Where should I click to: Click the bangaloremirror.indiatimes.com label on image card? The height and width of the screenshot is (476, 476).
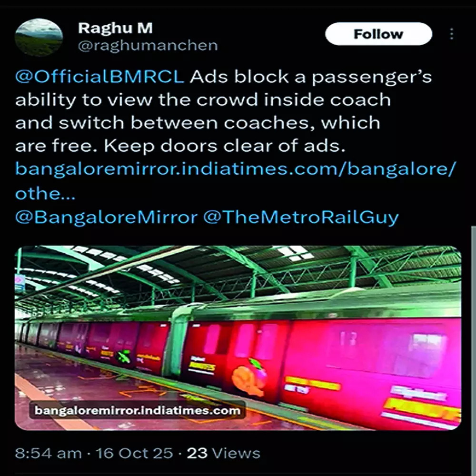point(138,410)
